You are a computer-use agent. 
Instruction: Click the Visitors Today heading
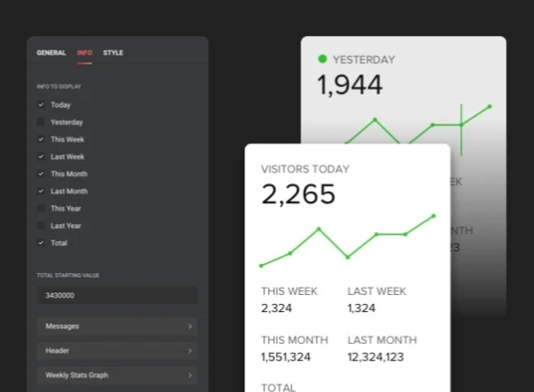(x=305, y=169)
